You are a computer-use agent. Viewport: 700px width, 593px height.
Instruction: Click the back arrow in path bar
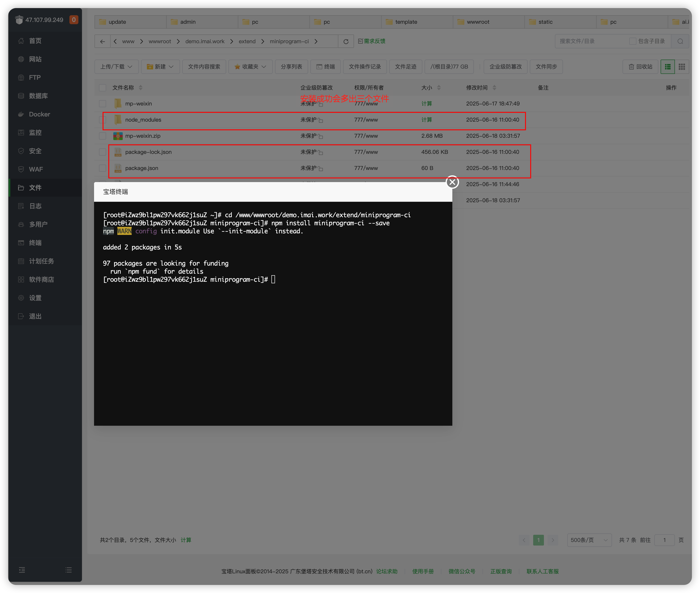[103, 41]
